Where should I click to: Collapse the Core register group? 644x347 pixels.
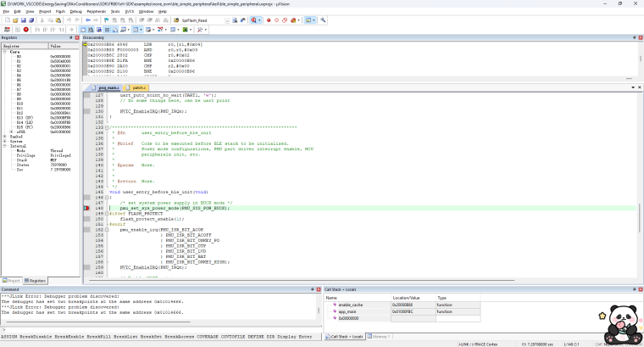click(x=5, y=52)
